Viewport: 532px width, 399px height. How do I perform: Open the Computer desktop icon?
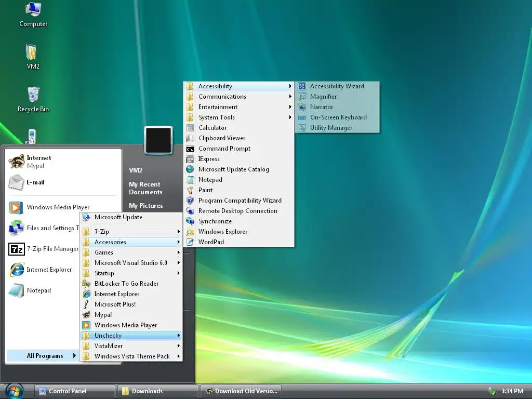click(33, 15)
